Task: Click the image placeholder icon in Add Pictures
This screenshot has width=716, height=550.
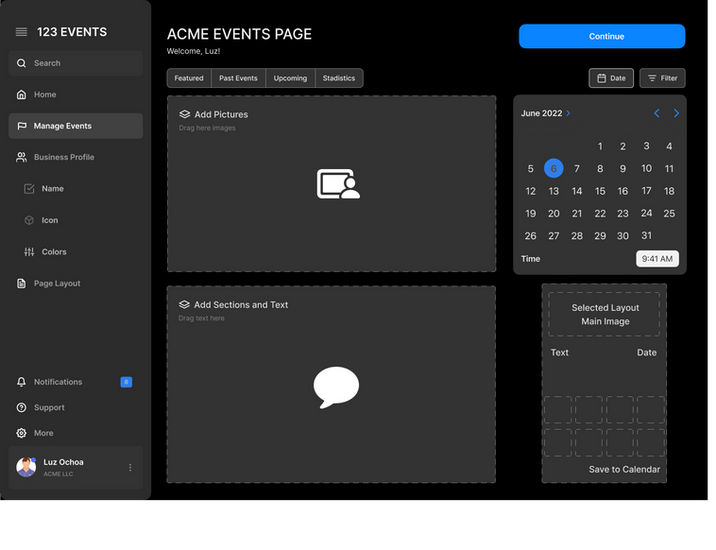Action: [x=338, y=184]
